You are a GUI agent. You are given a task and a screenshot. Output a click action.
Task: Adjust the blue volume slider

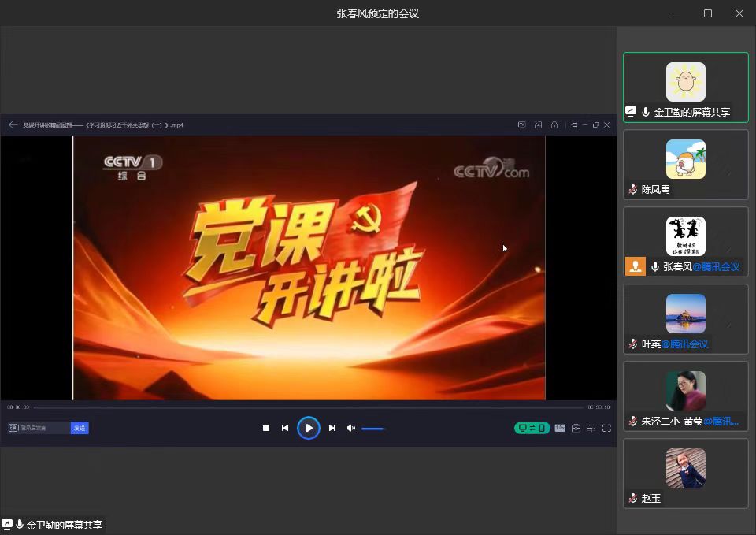pos(372,429)
